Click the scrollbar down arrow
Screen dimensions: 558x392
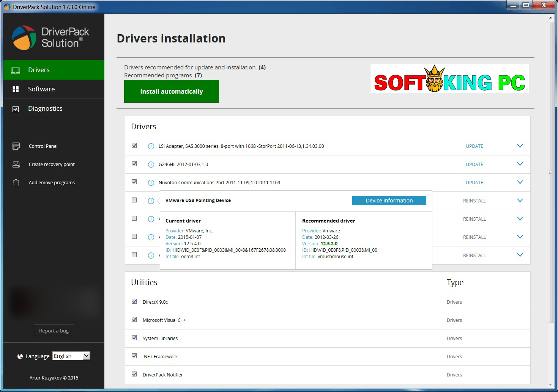(550, 385)
